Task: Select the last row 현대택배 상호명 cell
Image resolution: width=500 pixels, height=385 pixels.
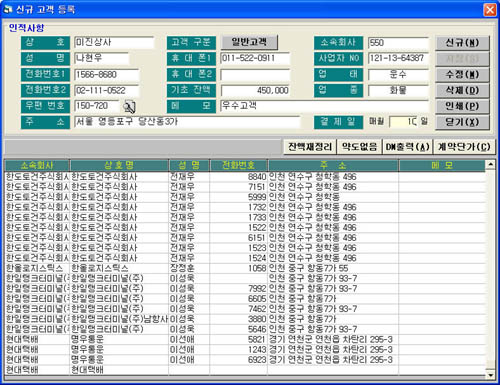Action: click(x=119, y=370)
